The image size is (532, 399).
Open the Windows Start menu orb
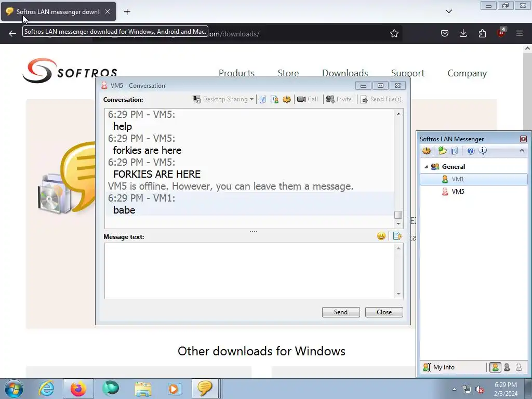[x=14, y=389]
